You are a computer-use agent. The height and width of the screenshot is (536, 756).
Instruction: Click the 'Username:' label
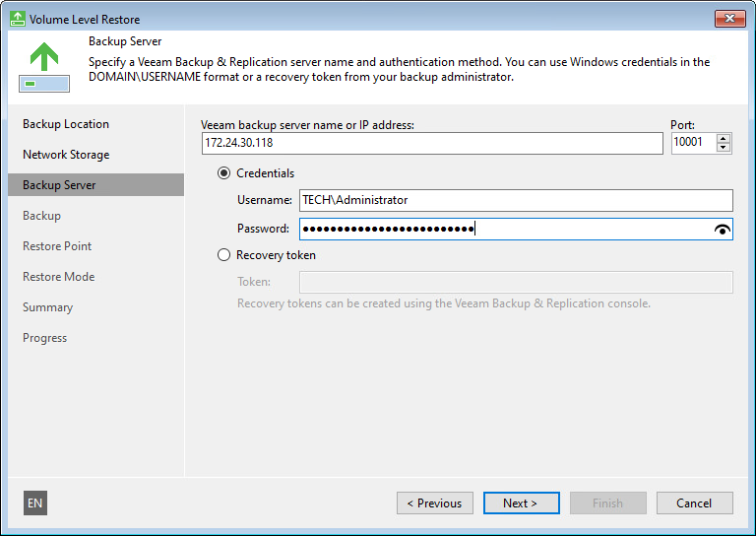coord(264,200)
